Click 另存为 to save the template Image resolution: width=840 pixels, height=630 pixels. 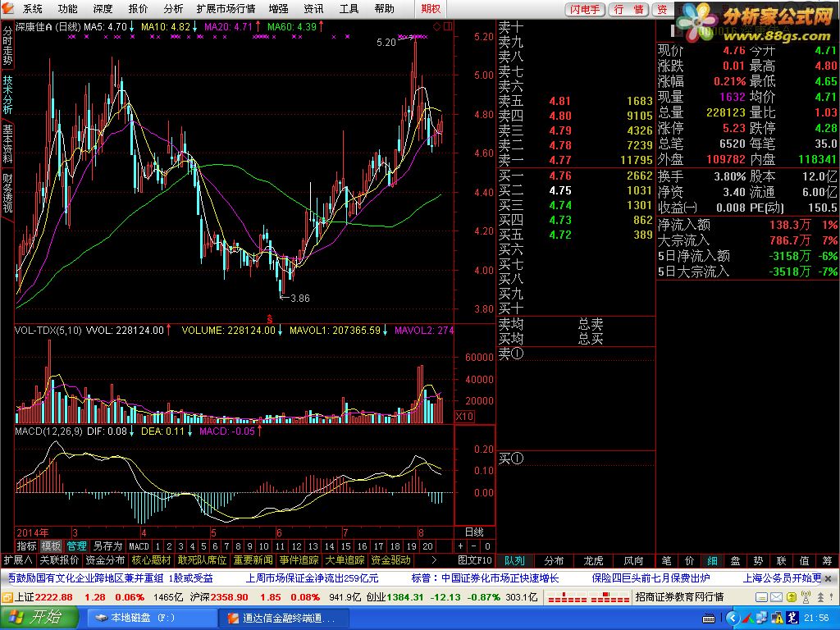pos(107,546)
